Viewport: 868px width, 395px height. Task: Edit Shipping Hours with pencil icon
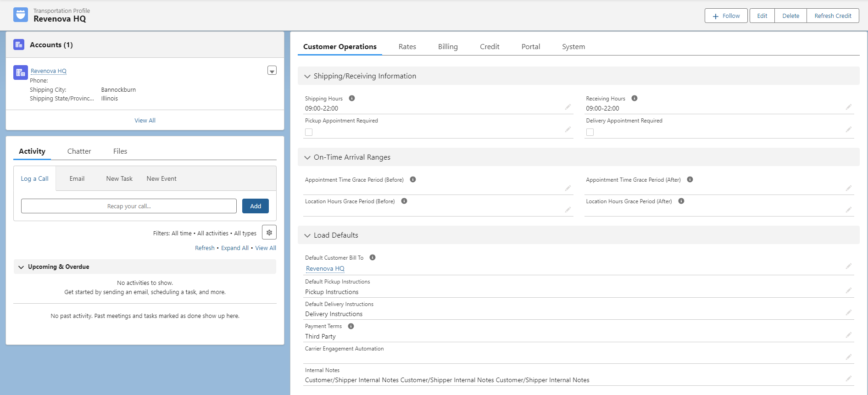tap(568, 107)
